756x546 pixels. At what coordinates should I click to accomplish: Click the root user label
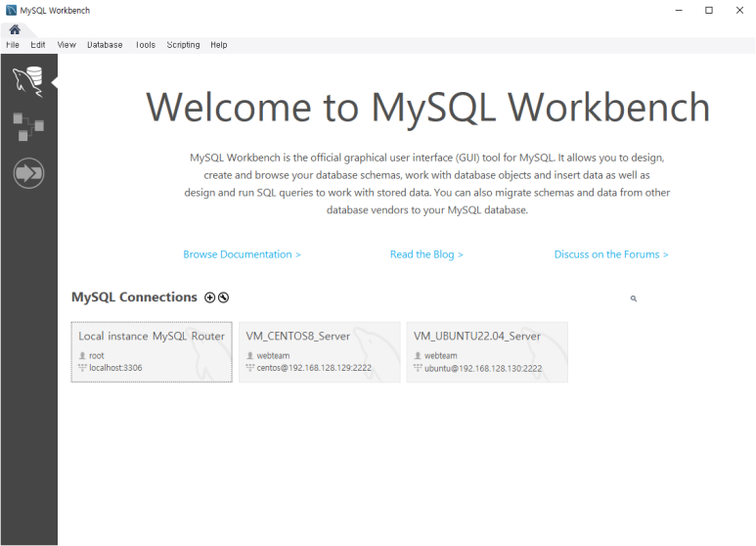(97, 355)
